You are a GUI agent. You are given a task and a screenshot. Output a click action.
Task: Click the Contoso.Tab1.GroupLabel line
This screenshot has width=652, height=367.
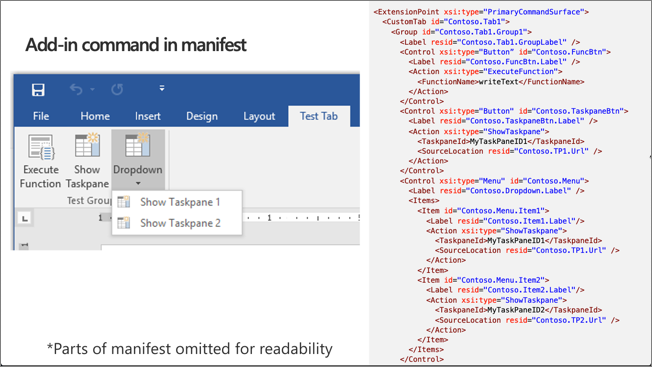coord(490,42)
